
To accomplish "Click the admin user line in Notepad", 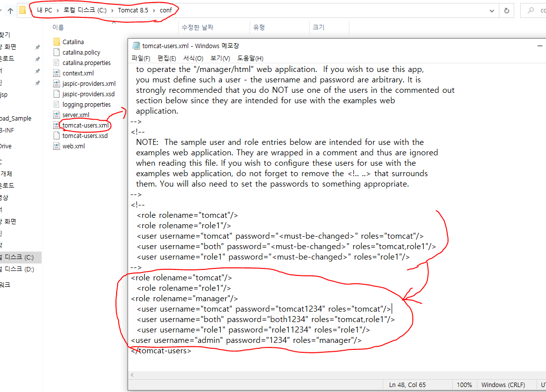I will tap(246, 340).
